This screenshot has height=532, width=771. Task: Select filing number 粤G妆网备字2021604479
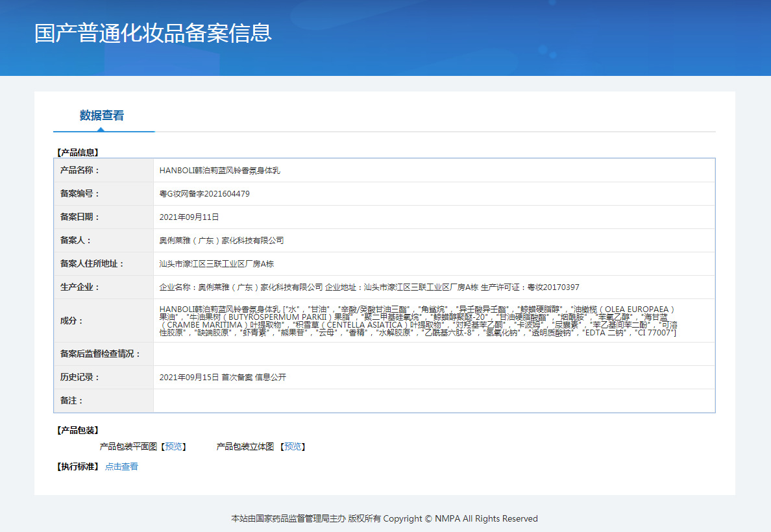click(x=204, y=194)
